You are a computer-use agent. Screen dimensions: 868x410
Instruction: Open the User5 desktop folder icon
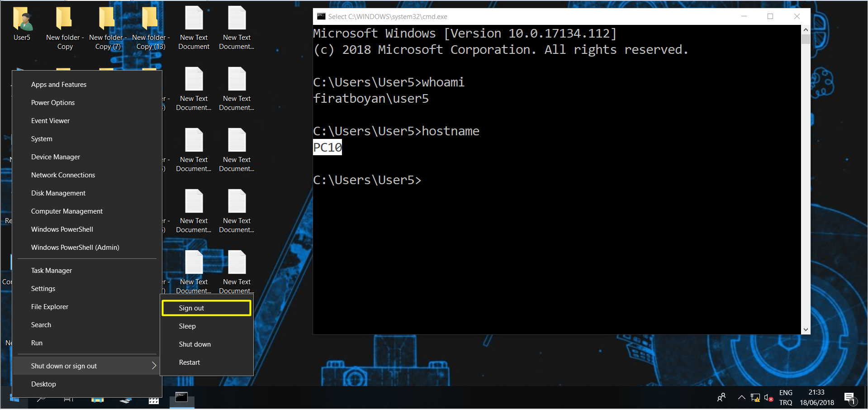pyautogui.click(x=22, y=24)
